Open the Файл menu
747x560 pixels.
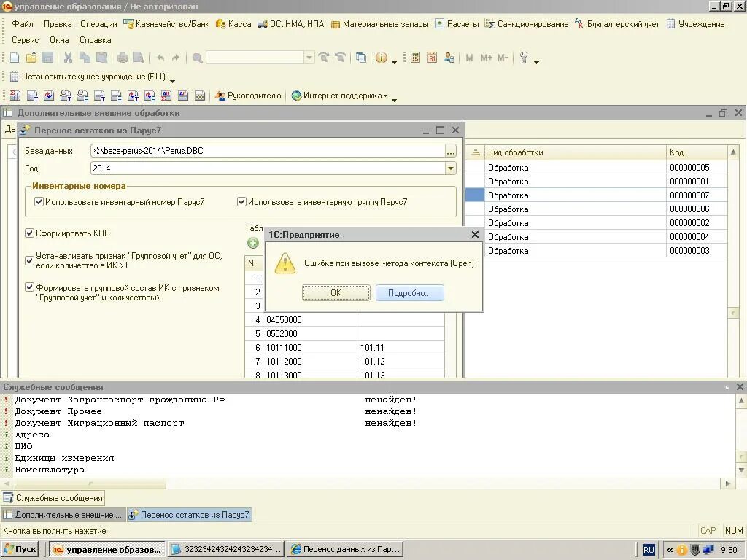pos(23,24)
